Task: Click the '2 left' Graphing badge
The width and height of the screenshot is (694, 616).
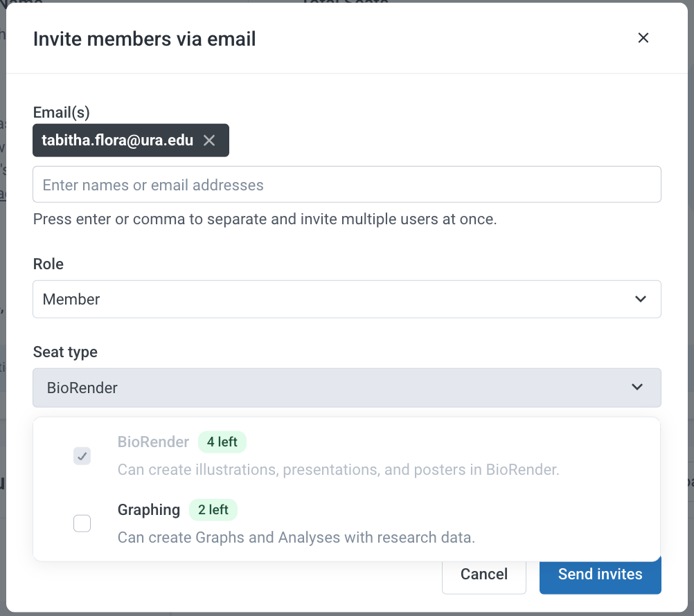Action: 213,510
